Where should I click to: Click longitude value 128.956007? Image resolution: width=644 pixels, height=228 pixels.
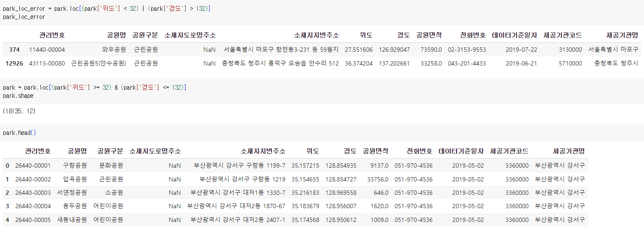pos(341,206)
